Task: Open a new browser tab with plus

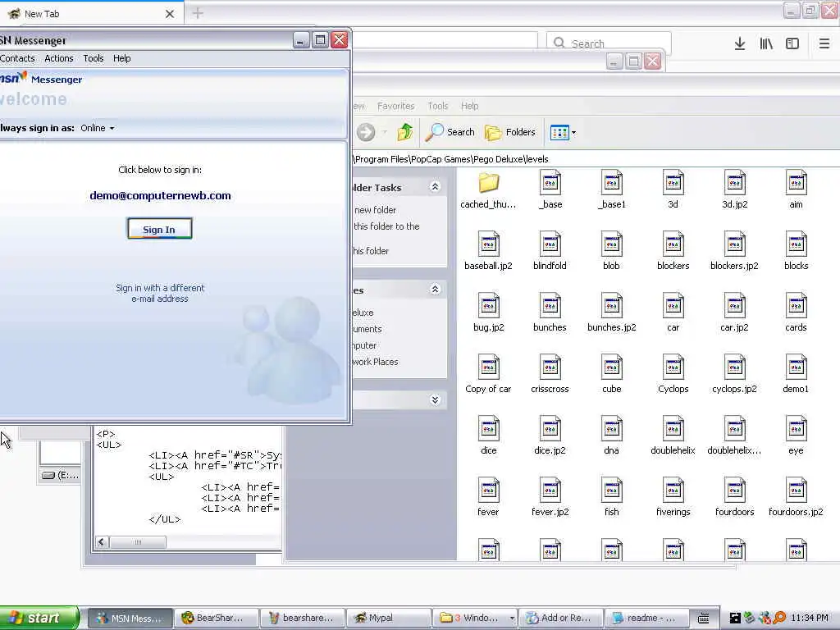Action: (x=198, y=13)
